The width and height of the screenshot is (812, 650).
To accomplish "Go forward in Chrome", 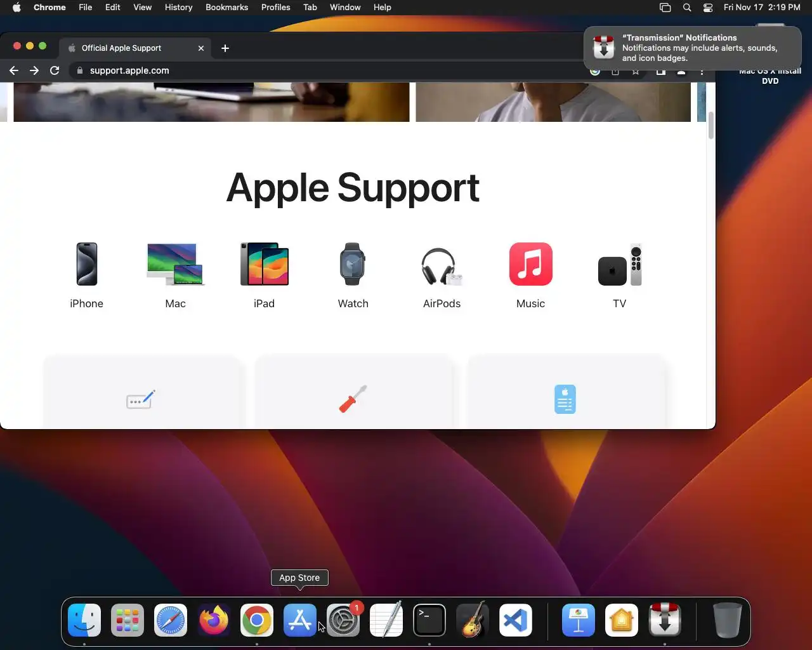I will tap(34, 70).
